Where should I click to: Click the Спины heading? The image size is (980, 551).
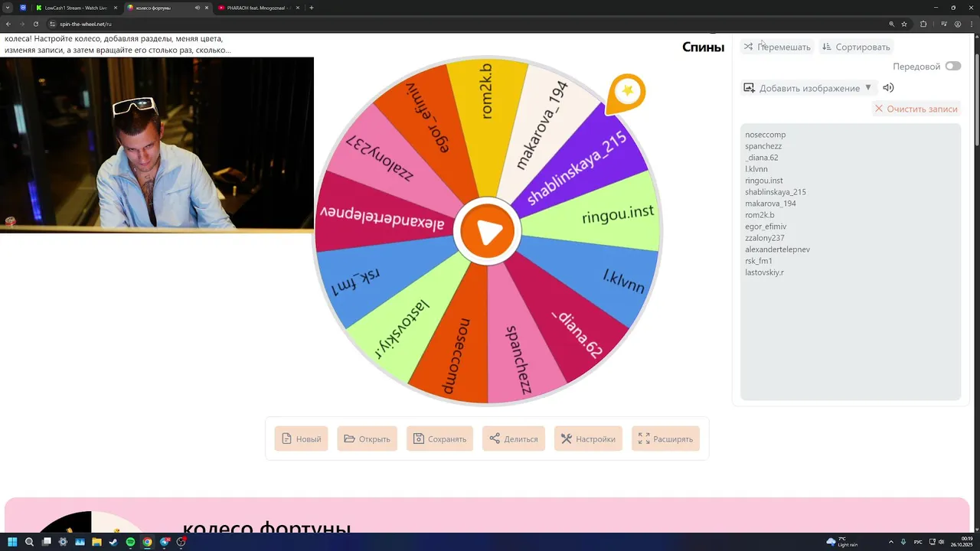(x=703, y=47)
